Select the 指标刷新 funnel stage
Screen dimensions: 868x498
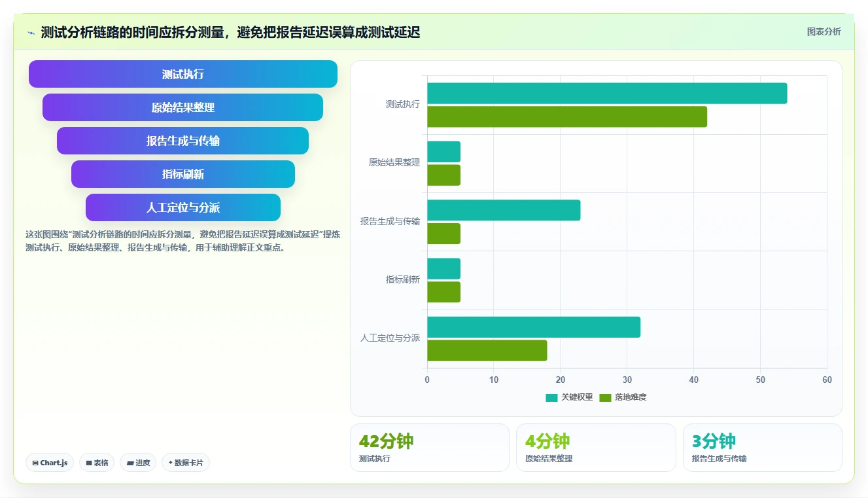click(183, 174)
